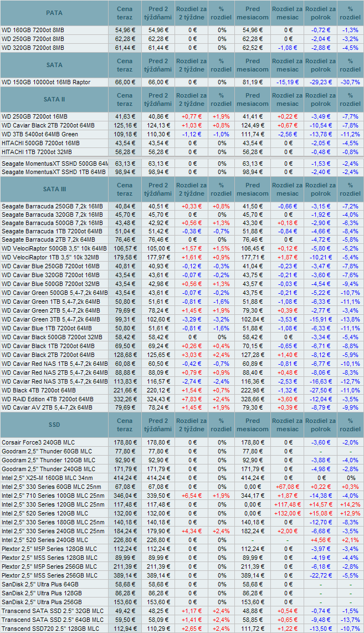This screenshot has width=364, height=633.
Task: Click WD Caviar Red NAS 1TB product name
Action: (54, 364)
